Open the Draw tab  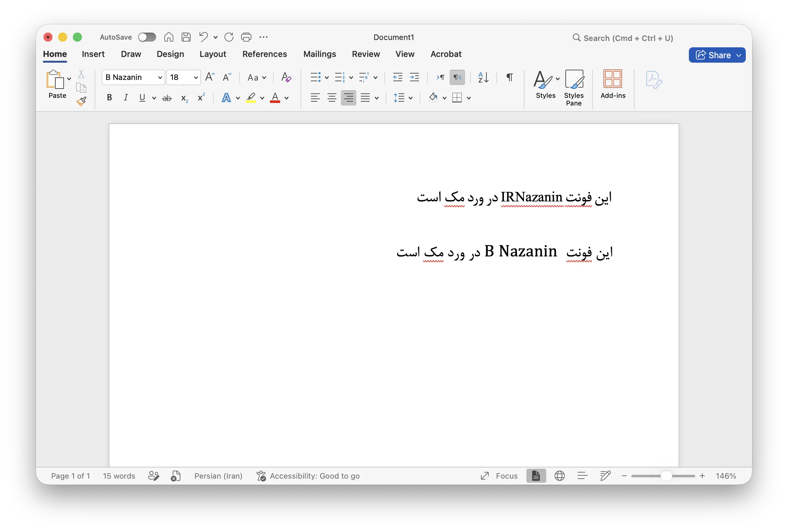131,54
